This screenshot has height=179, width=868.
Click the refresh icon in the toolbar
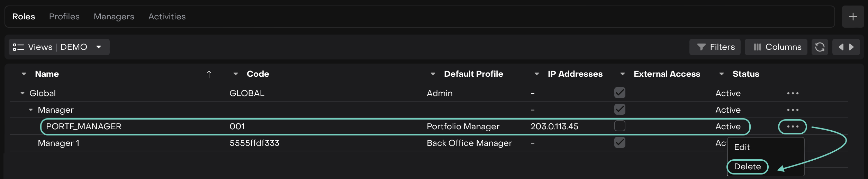pyautogui.click(x=820, y=47)
